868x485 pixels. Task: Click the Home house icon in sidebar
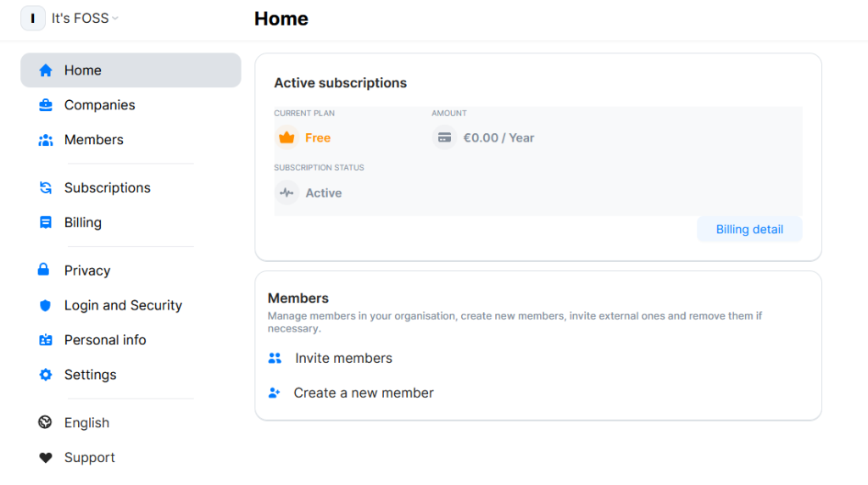[46, 70]
